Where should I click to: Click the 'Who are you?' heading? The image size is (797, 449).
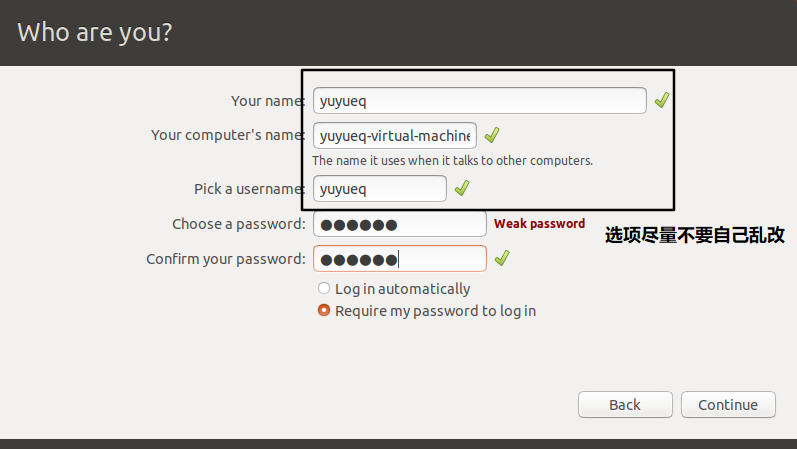[x=95, y=33]
